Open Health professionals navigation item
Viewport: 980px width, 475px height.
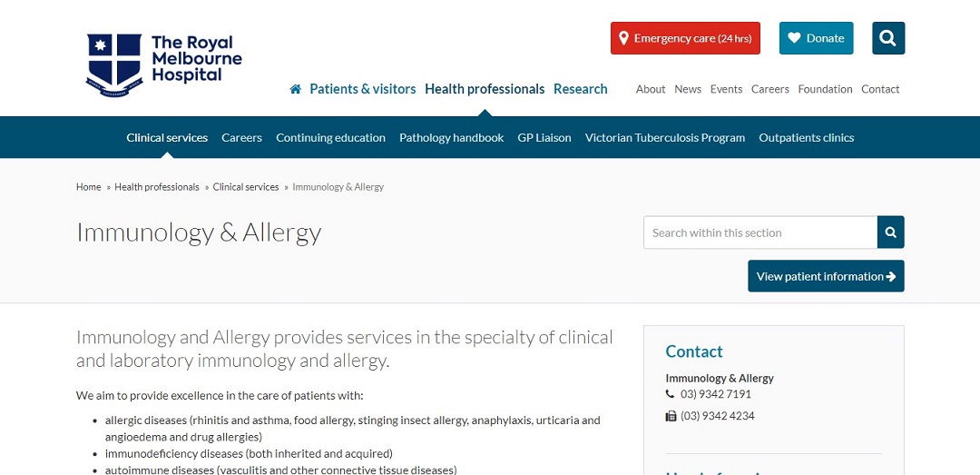[x=485, y=89]
